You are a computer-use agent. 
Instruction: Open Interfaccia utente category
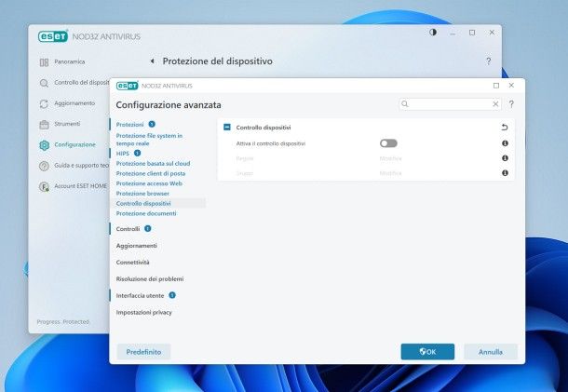click(x=140, y=296)
